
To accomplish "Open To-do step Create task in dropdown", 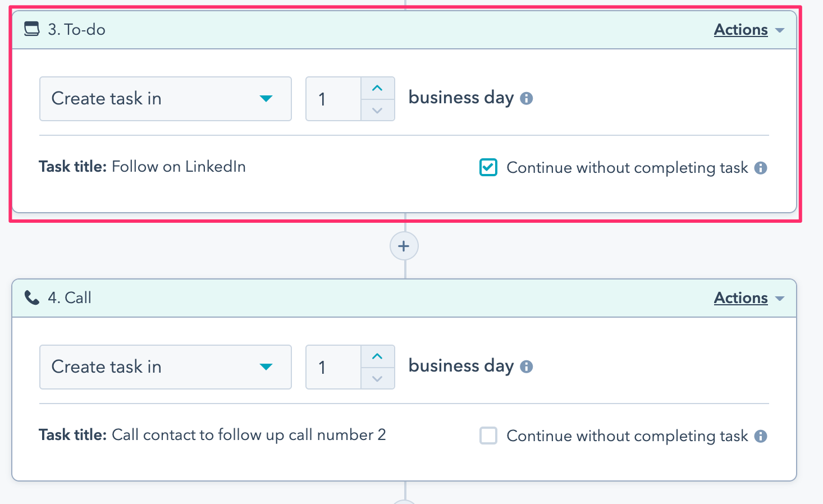I will [165, 99].
